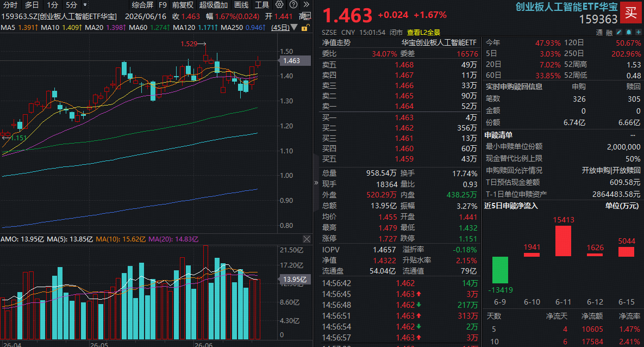
Task: Click the pencil note icon near stock code
Action: pyautogui.click(x=619, y=32)
